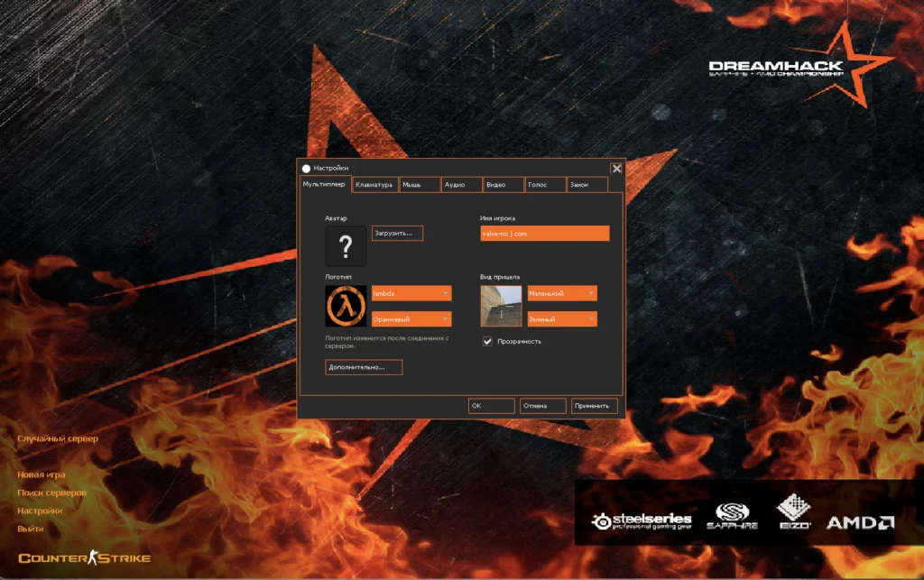Open the lambda logotype dropdown
The height and width of the screenshot is (580, 924).
pyautogui.click(x=411, y=293)
